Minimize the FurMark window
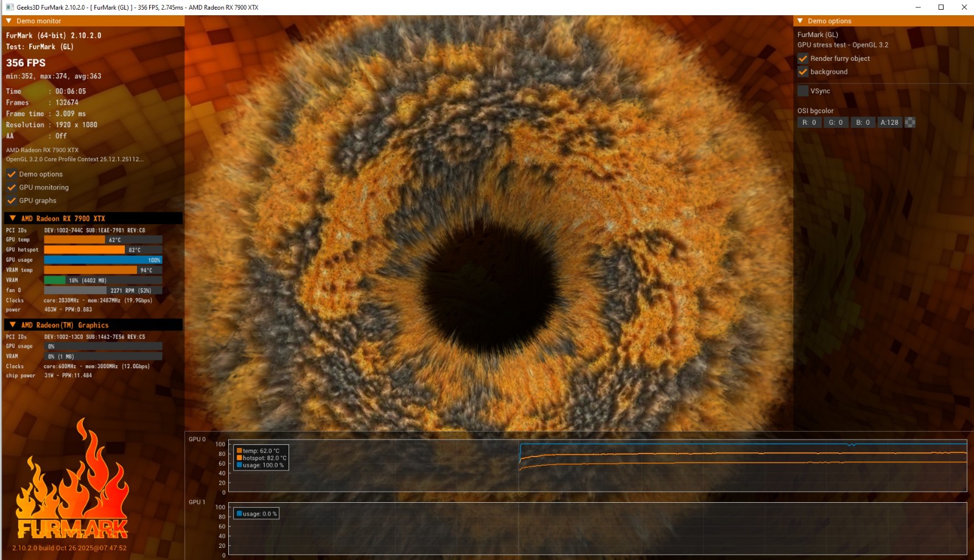Image resolution: width=974 pixels, height=560 pixels. [x=918, y=7]
